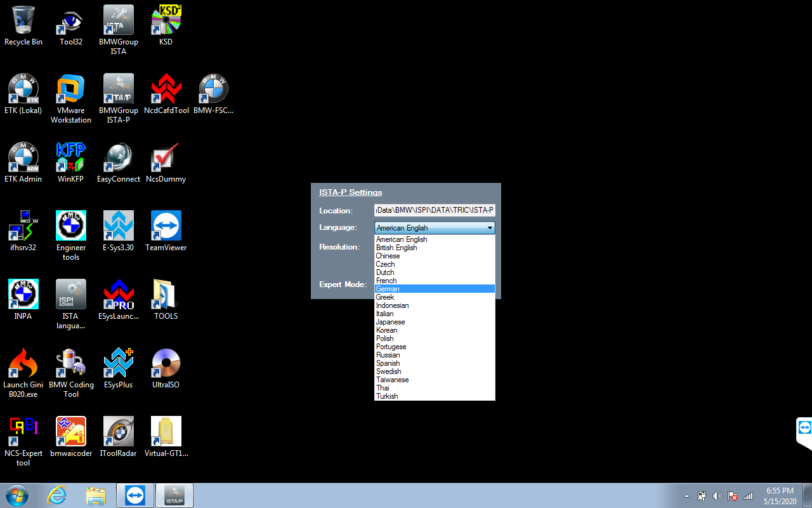Launch EasyConnect shortcut
Viewport: 812px width, 508px height.
119,163
